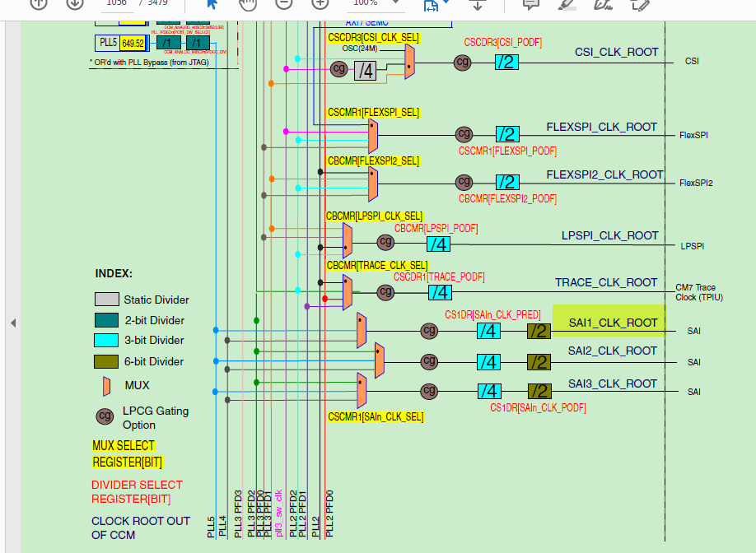Click the page number input field
This screenshot has width=756, height=553.
(x=116, y=3)
